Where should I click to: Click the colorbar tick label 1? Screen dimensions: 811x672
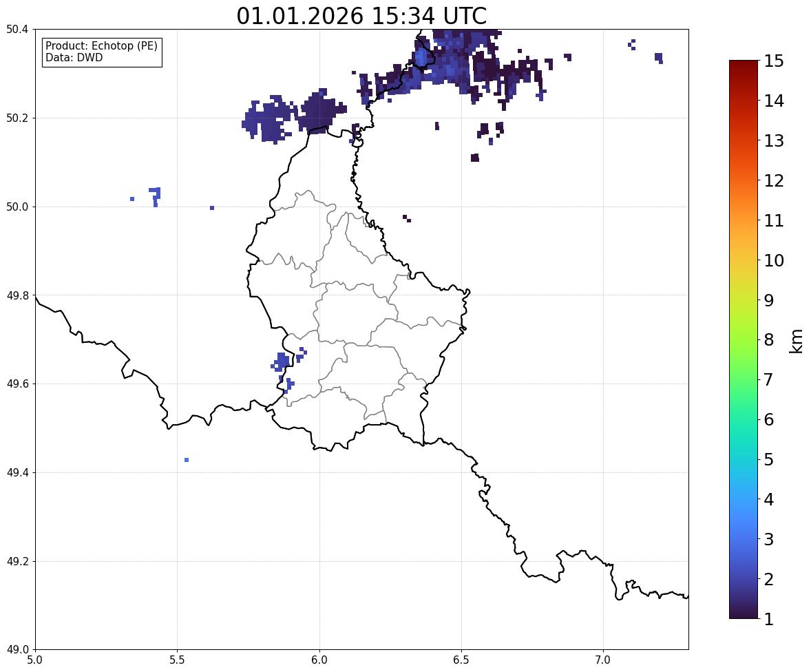(768, 619)
